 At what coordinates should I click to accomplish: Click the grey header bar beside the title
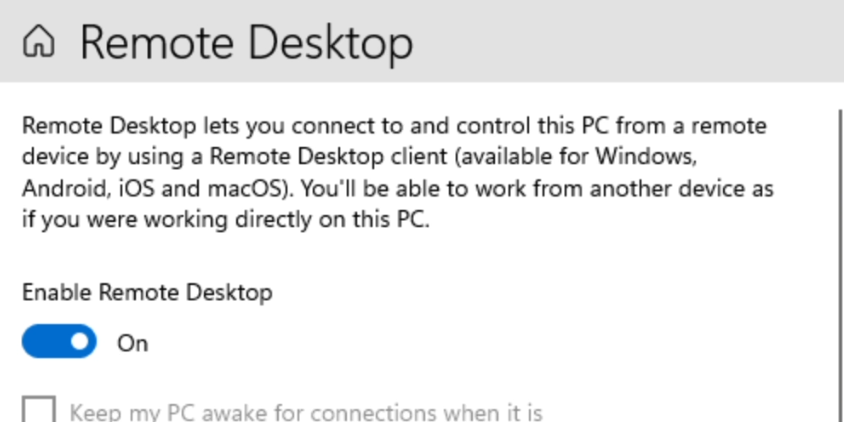click(x=624, y=41)
